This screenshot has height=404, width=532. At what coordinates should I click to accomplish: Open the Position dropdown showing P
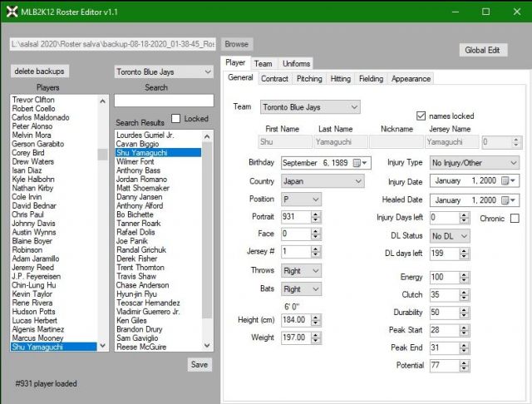coord(301,200)
